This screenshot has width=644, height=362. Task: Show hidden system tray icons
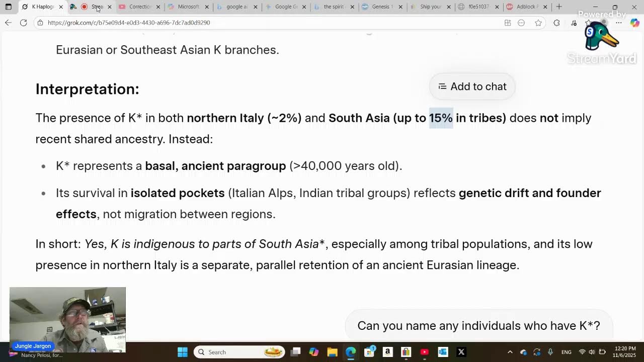(x=510, y=352)
